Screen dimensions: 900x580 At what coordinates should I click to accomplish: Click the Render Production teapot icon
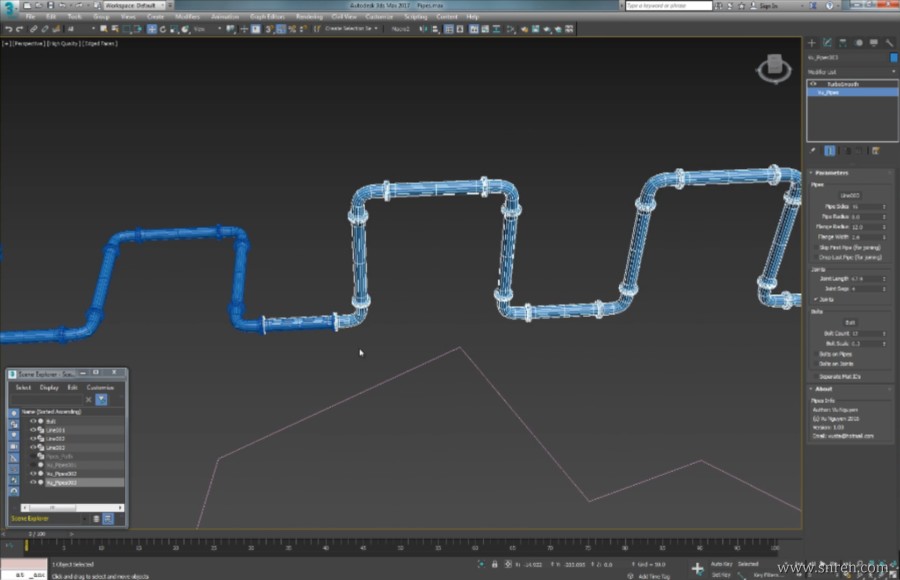click(547, 29)
